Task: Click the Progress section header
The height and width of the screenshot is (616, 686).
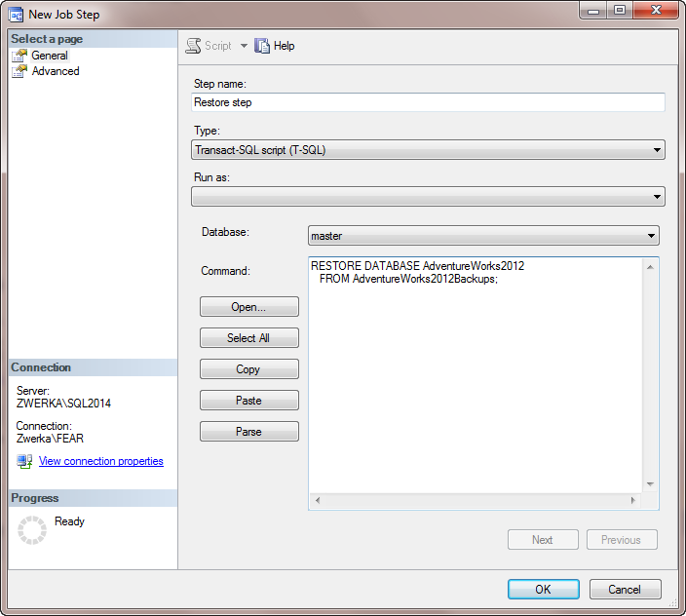Action: point(93,498)
